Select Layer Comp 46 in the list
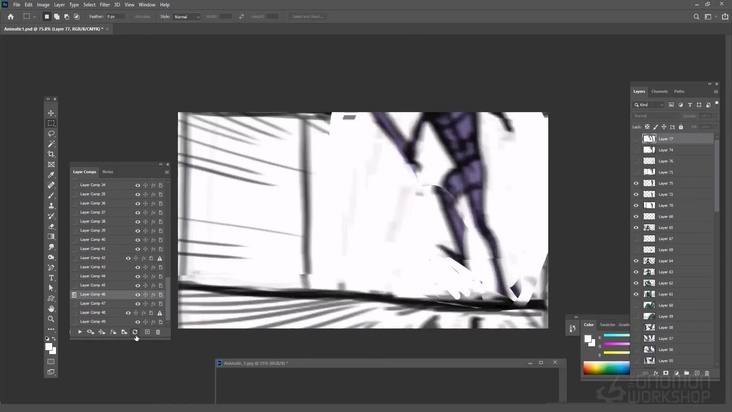Viewport: 732px width, 412px height. coord(93,294)
